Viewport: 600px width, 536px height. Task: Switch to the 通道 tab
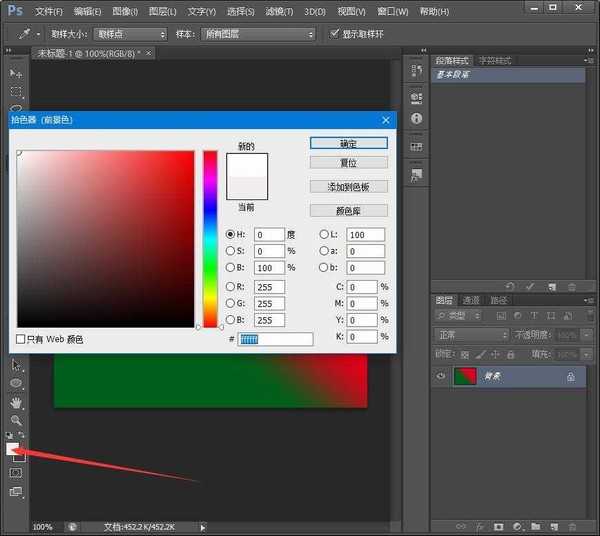point(471,300)
